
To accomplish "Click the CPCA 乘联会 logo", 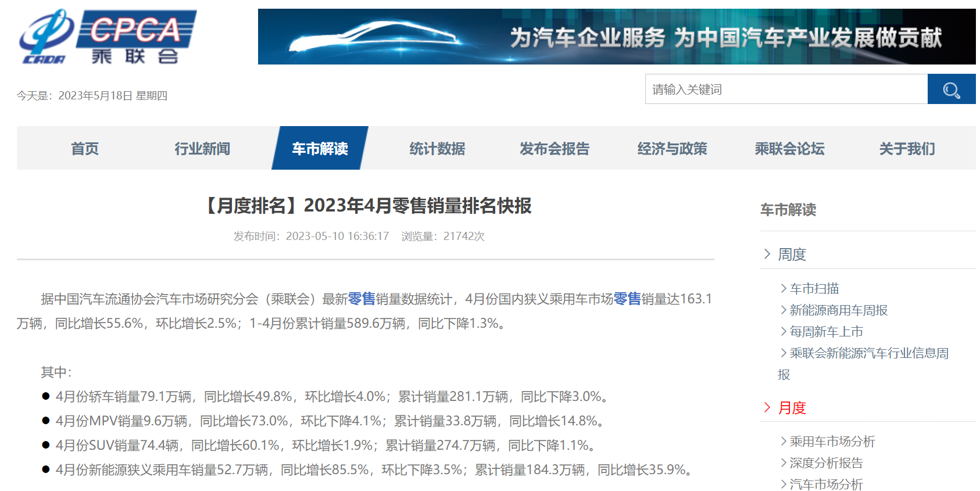I will point(108,37).
